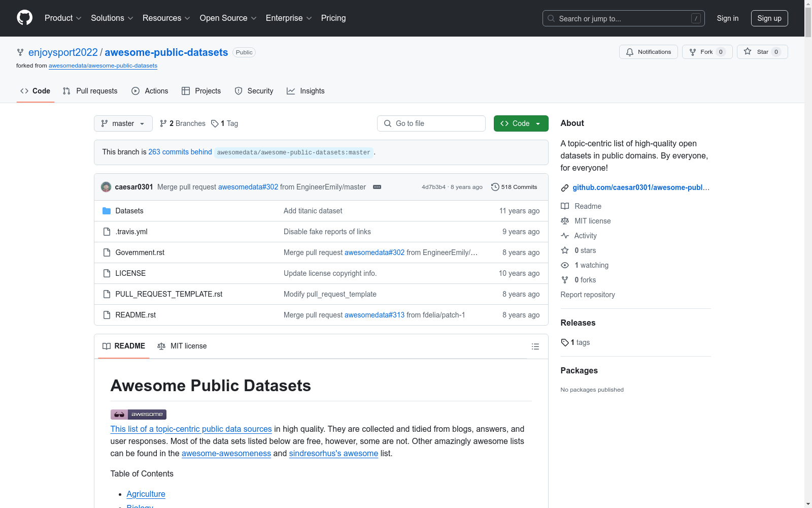Viewport: 812px width, 508px height.
Task: Click the Government.rst file icon
Action: 107,252
